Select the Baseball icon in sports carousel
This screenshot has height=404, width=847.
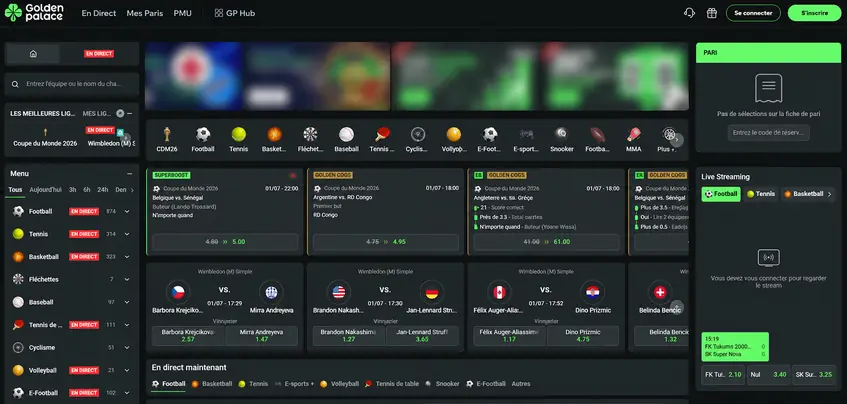(346, 134)
